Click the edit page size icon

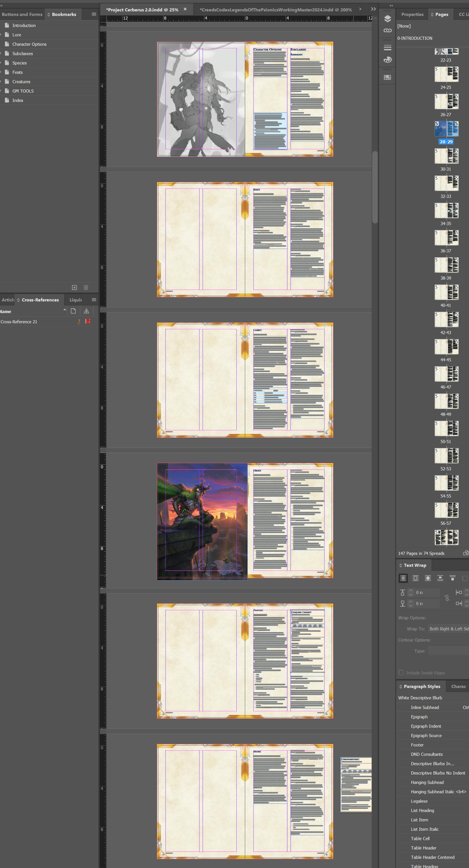tap(465, 553)
